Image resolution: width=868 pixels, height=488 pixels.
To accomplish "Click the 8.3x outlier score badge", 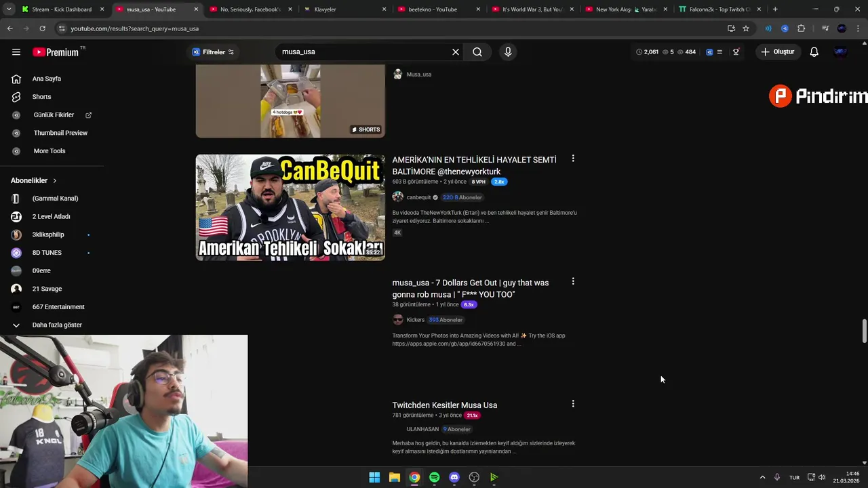I will pyautogui.click(x=469, y=304).
